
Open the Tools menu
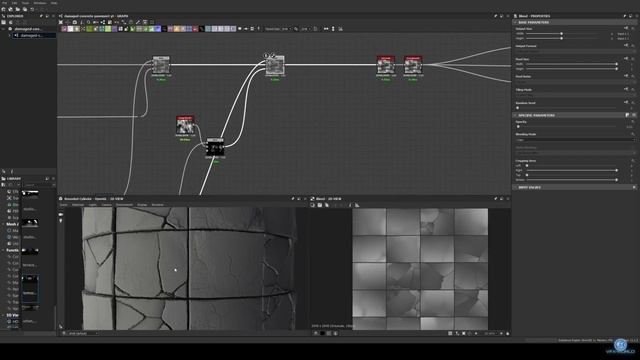point(25,3)
